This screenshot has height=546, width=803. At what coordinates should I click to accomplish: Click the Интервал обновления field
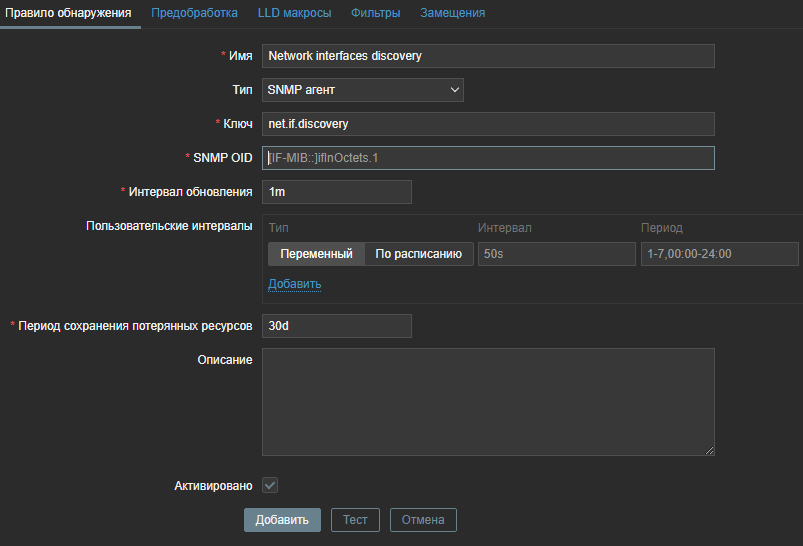(337, 192)
